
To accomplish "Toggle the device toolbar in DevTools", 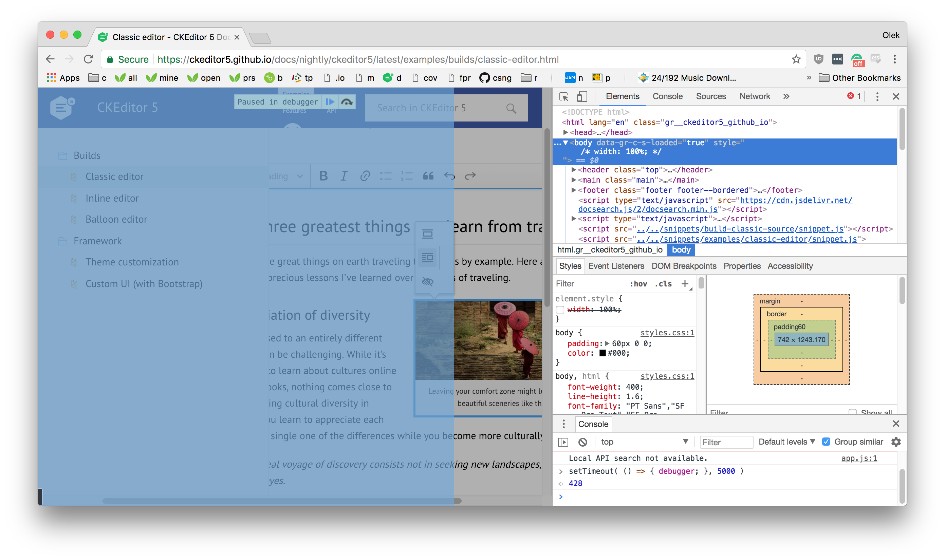I will click(582, 97).
